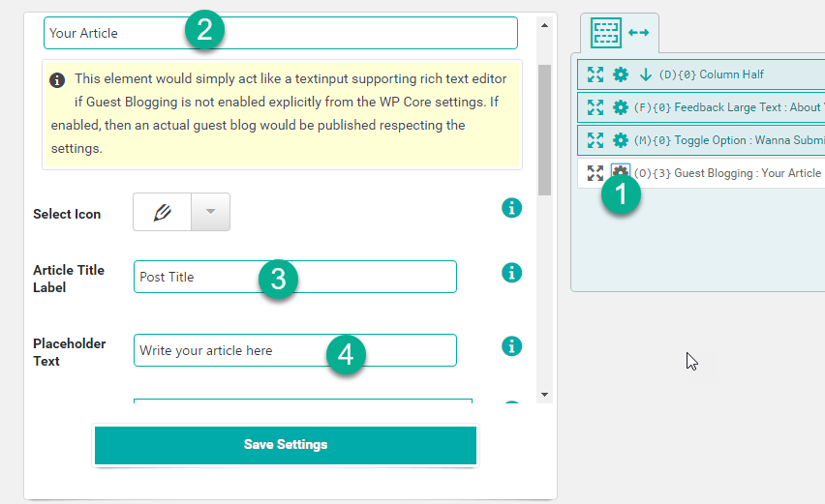Viewport: 825px width, 504px height.
Task: Click the move handle on Column Half row
Action: click(x=596, y=74)
